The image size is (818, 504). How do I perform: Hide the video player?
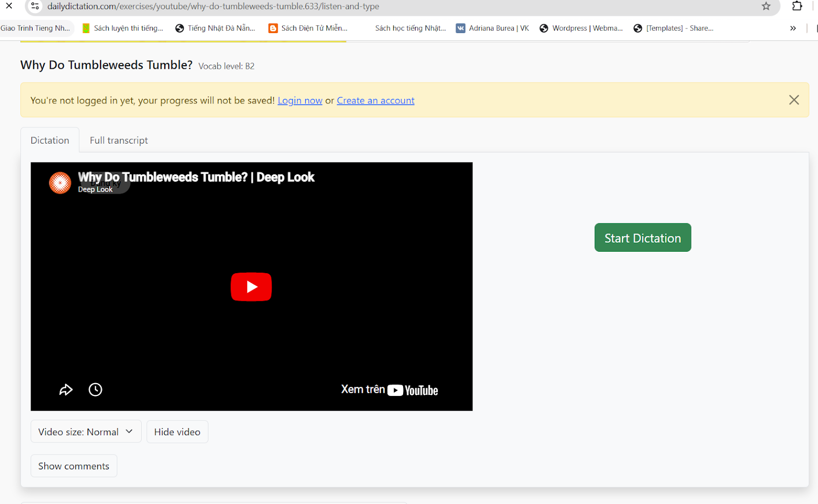[x=177, y=432]
